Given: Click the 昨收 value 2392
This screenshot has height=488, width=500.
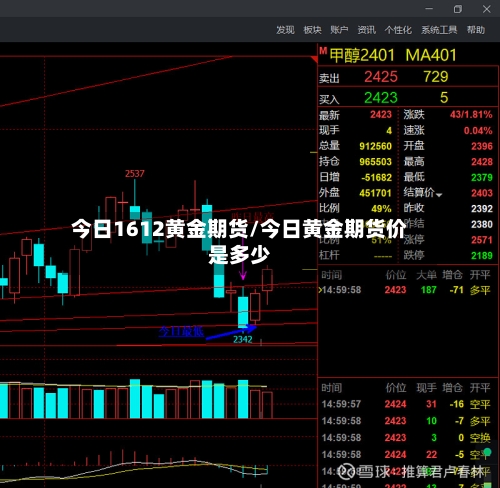Looking at the screenshot, I should coord(482,209).
